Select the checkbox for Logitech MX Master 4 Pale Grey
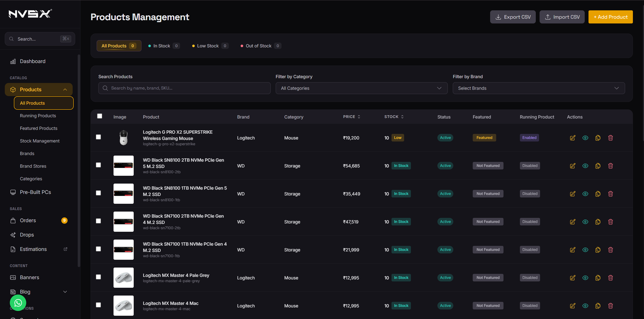The width and height of the screenshot is (644, 319). (x=98, y=277)
